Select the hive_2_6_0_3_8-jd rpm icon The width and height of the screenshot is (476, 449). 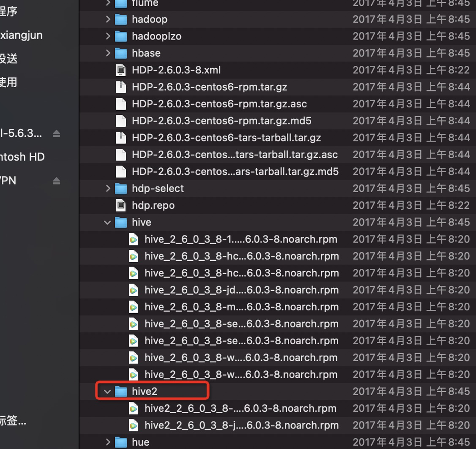pos(133,290)
